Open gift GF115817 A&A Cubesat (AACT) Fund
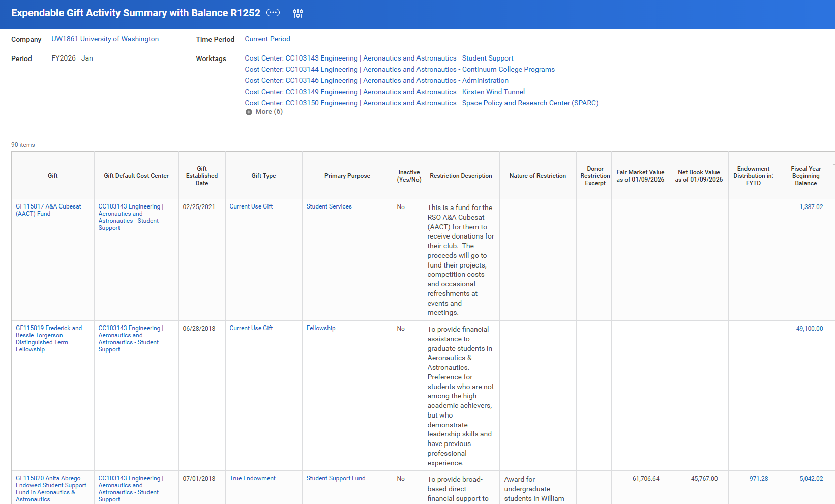Viewport: 835px width, 504px height. point(48,210)
